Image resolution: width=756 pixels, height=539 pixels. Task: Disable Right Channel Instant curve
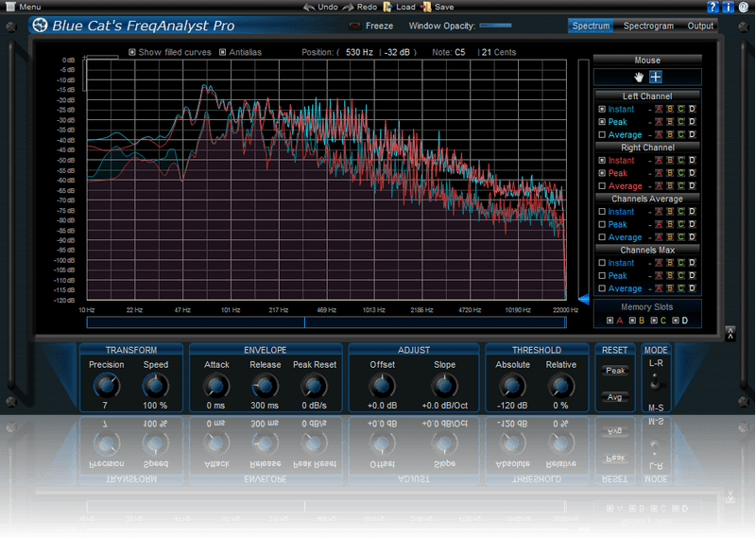(602, 160)
